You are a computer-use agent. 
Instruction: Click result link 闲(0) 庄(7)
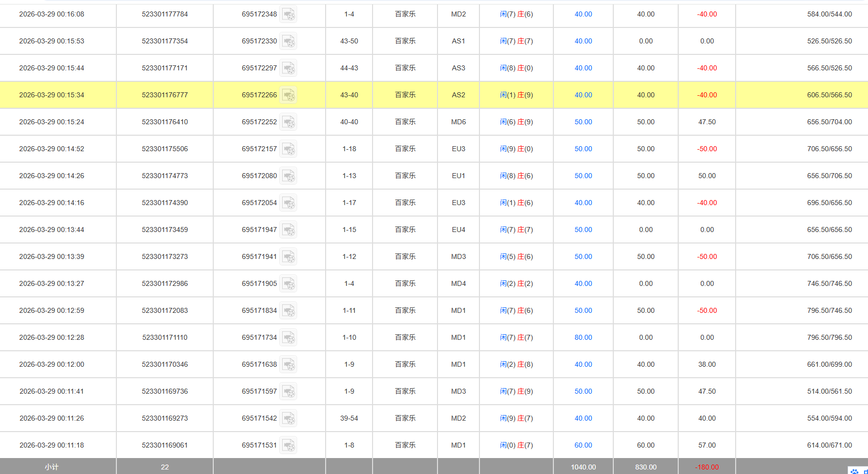pyautogui.click(x=516, y=446)
